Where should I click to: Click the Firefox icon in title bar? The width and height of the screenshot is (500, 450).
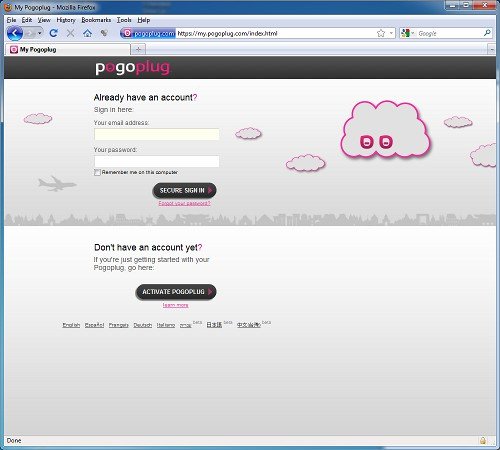pyautogui.click(x=8, y=7)
